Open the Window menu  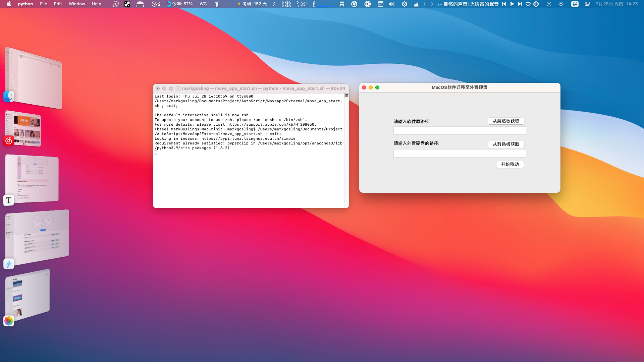point(77,4)
